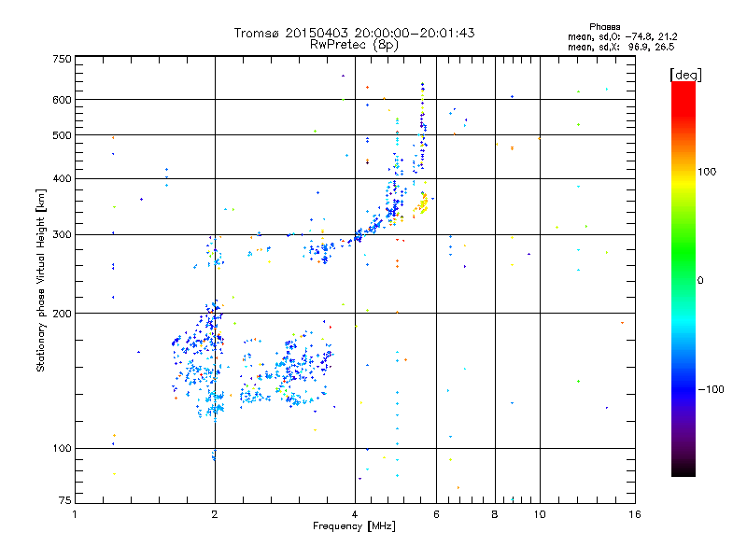Screen dimensions: 747x560
Task: Click the x-axis tick label "6"
Action: click(436, 514)
